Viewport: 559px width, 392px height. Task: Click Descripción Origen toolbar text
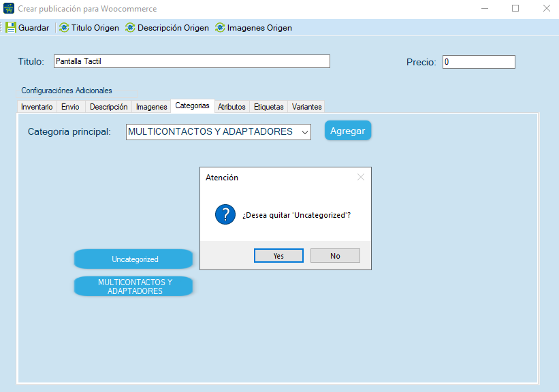pos(173,28)
